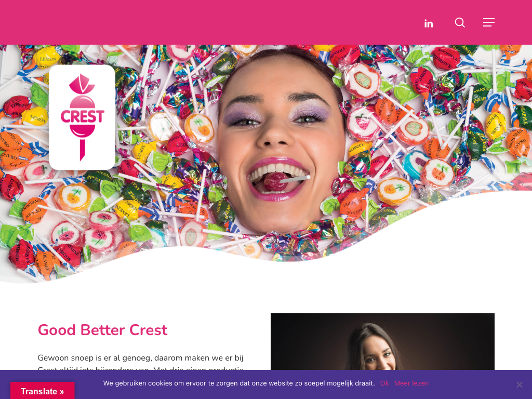
Task: Click the lollipop stick at logo bottom
Action: point(82,150)
